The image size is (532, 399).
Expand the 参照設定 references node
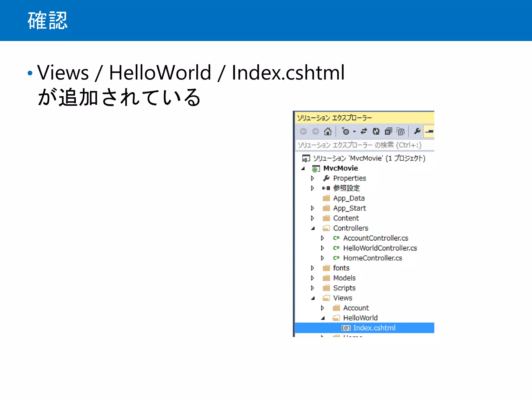pos(312,188)
